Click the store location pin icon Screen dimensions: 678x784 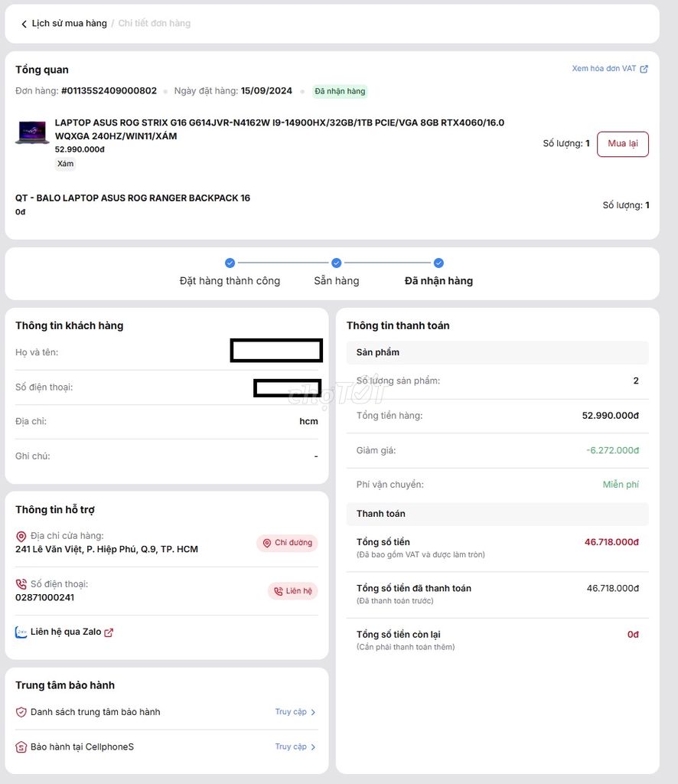[x=21, y=537]
